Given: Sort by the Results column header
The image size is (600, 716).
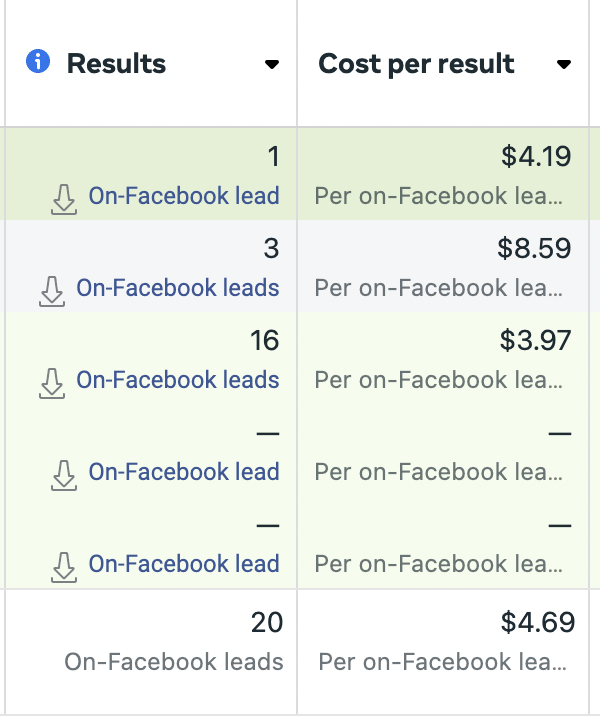Looking at the screenshot, I should (116, 64).
